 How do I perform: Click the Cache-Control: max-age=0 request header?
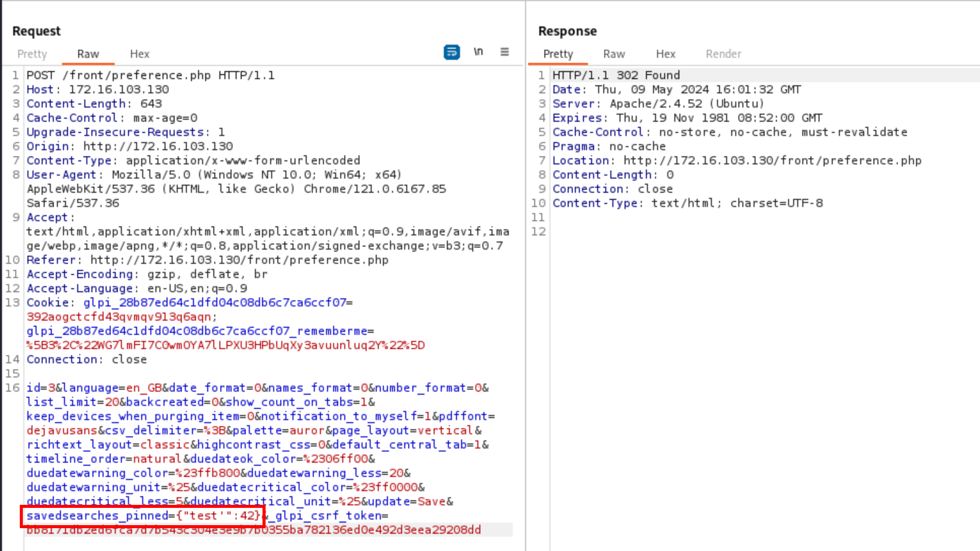click(112, 118)
